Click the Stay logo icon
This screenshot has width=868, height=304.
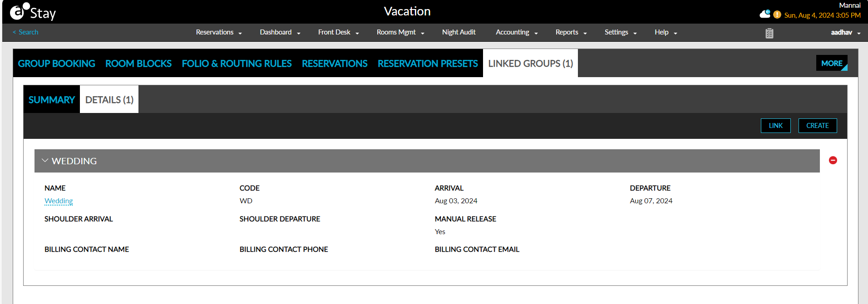(20, 11)
